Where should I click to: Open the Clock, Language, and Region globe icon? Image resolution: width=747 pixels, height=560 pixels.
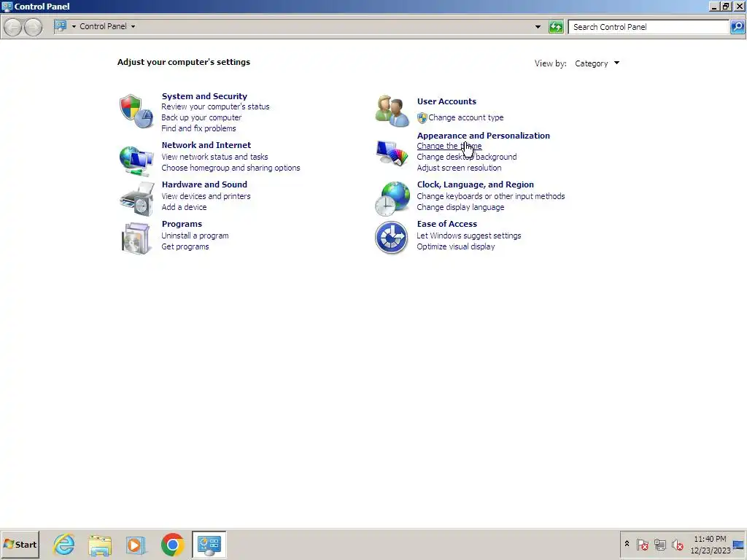pyautogui.click(x=392, y=198)
